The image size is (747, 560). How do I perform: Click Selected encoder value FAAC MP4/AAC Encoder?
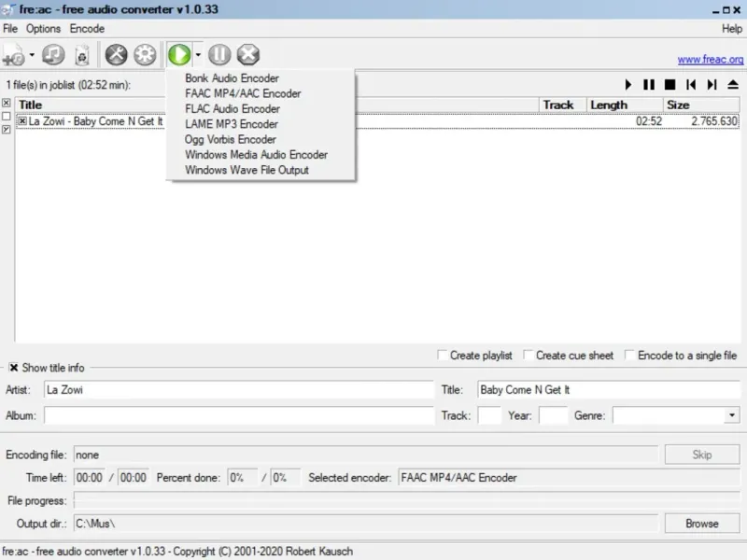pyautogui.click(x=570, y=478)
